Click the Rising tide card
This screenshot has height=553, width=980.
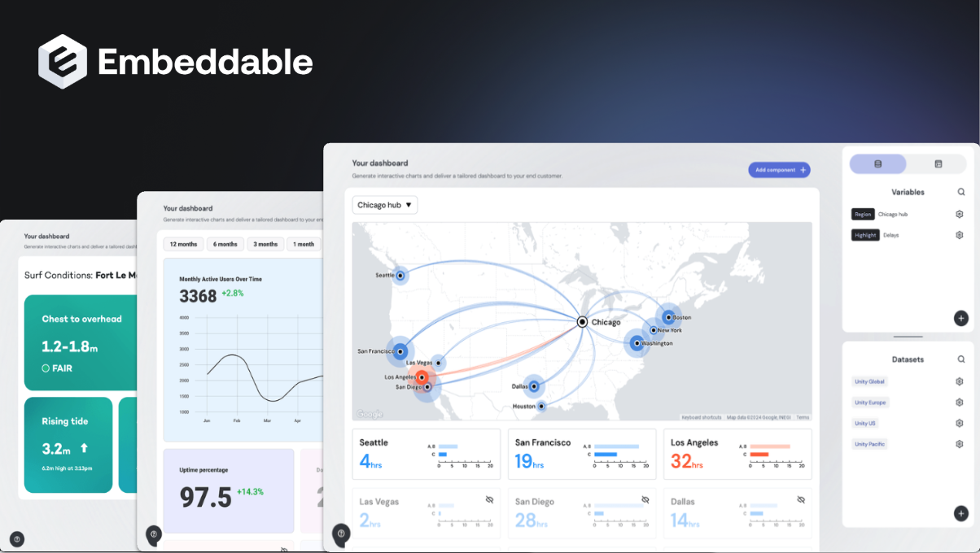68,445
